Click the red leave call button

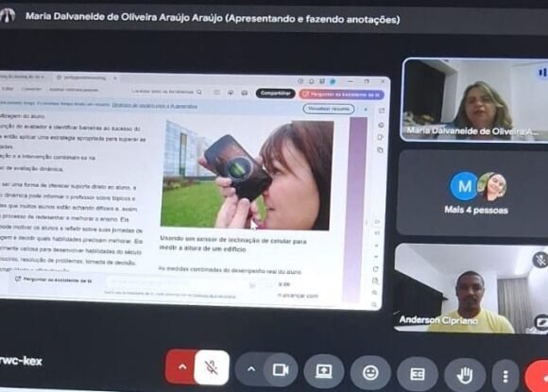538,377
